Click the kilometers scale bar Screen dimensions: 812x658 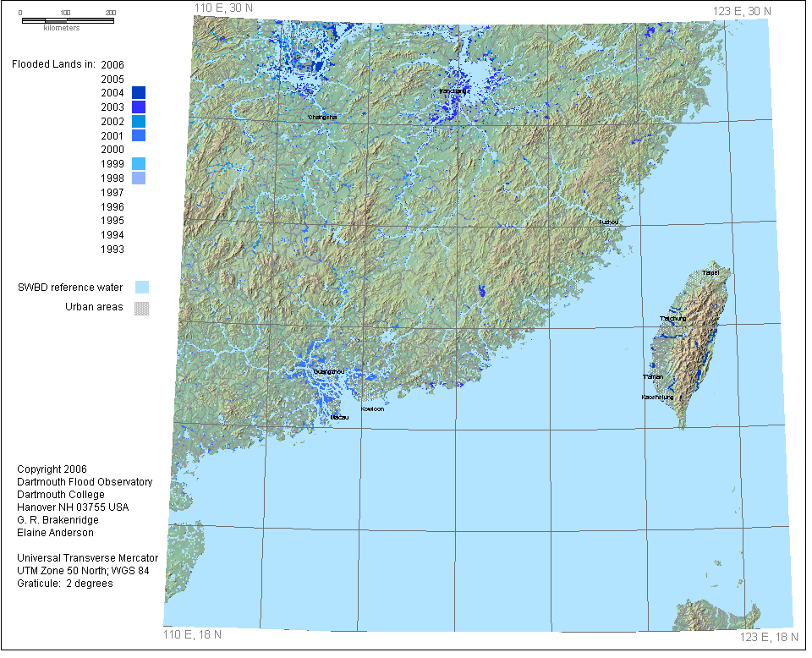(x=66, y=19)
